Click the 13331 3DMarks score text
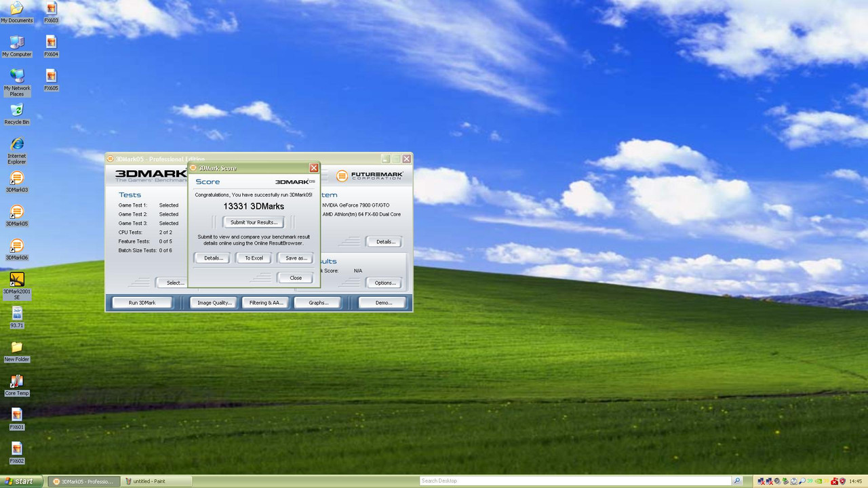 tap(254, 206)
